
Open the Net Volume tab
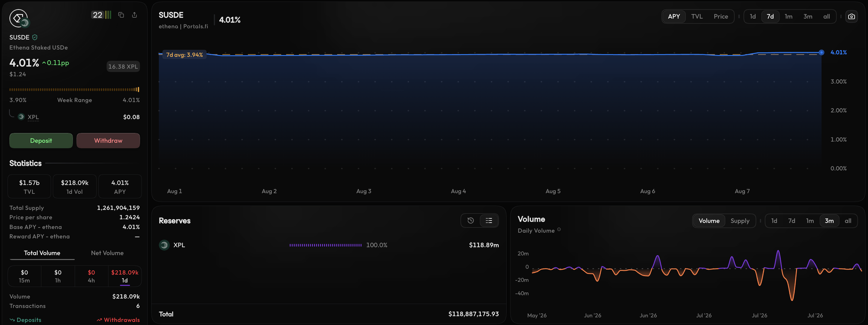(107, 253)
